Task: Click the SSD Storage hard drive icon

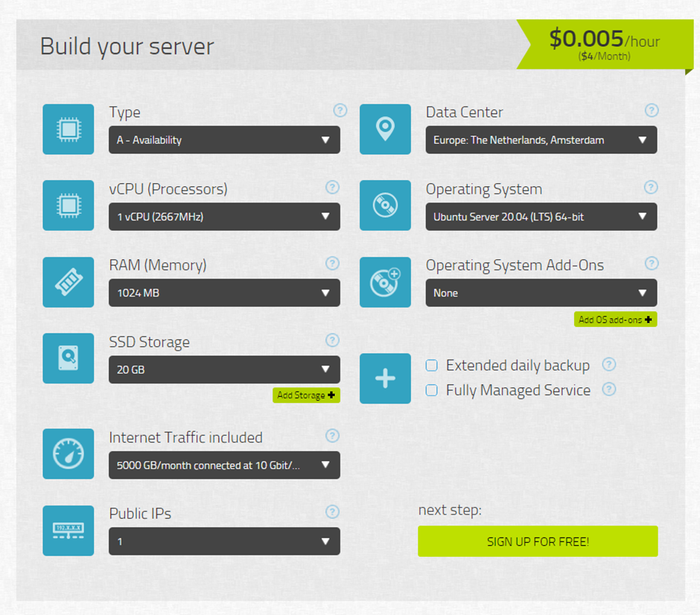Action: (69, 358)
